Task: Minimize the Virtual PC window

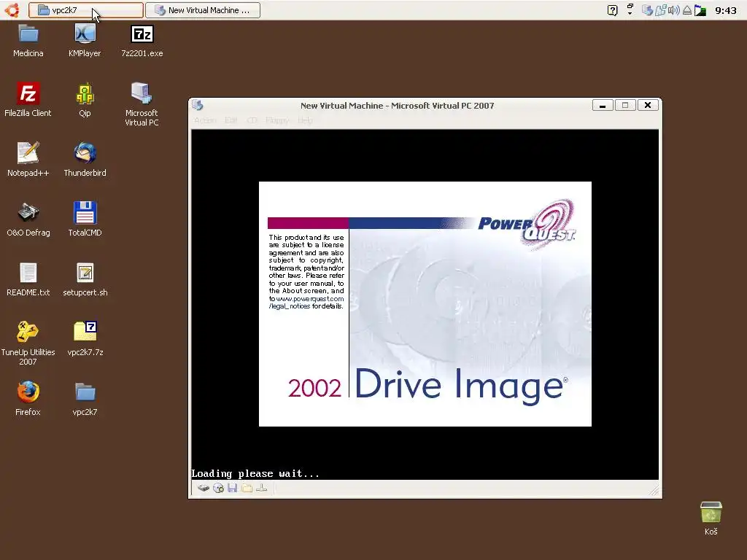Action: click(x=603, y=105)
